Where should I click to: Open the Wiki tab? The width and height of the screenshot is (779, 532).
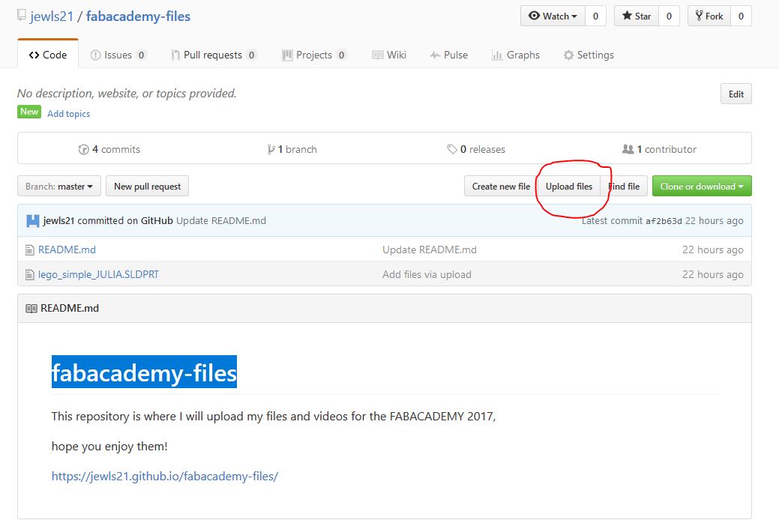pos(389,55)
